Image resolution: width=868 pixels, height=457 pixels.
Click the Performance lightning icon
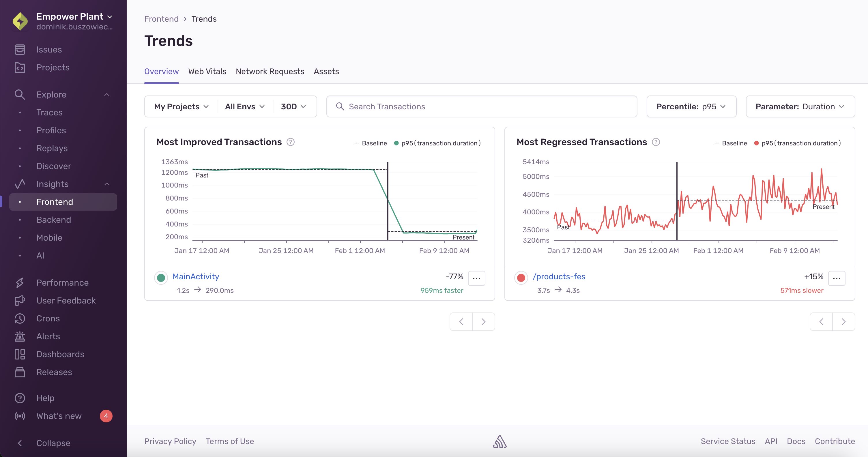[20, 282]
